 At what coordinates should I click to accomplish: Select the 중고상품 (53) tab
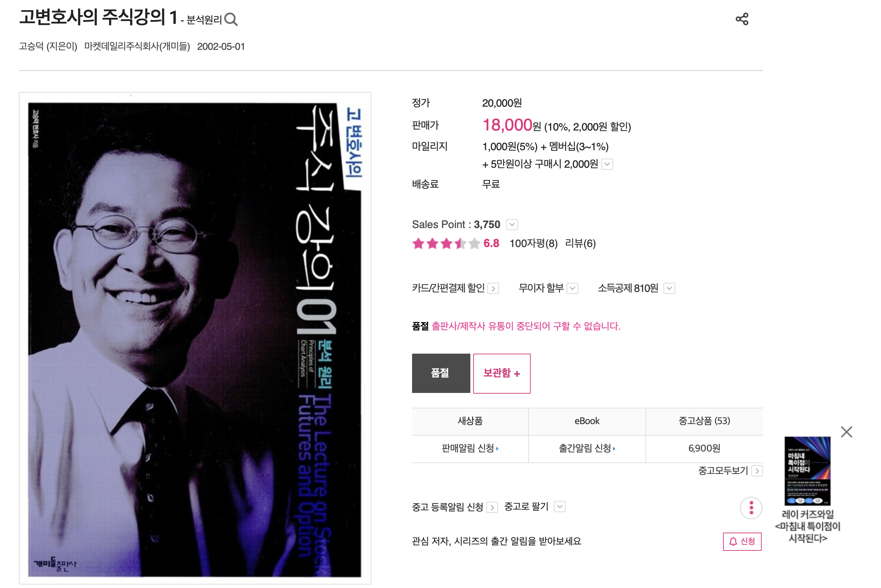[704, 421]
